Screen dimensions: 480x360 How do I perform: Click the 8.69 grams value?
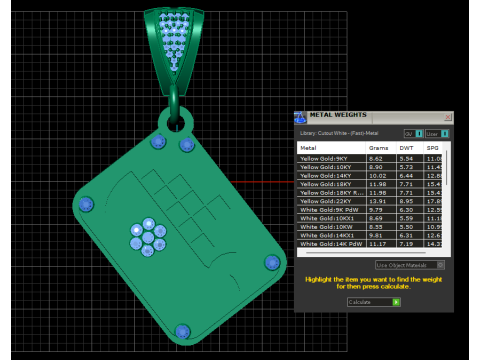coord(376,218)
